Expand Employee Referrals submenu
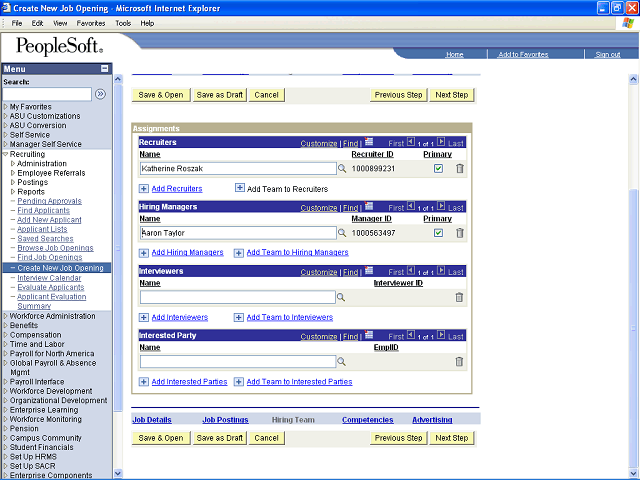Screen dimensions: 640x480 13,173
